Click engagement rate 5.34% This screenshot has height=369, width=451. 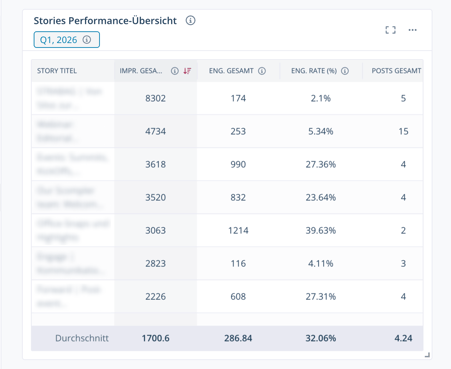(321, 131)
